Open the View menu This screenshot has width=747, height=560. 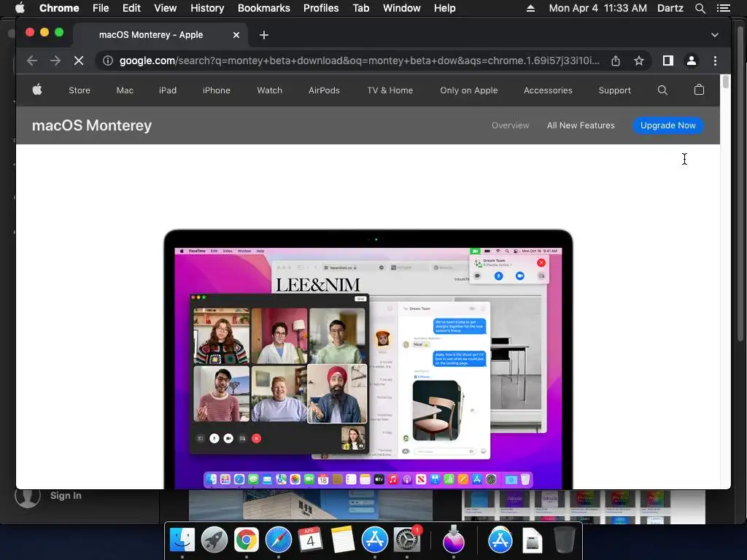pos(166,8)
